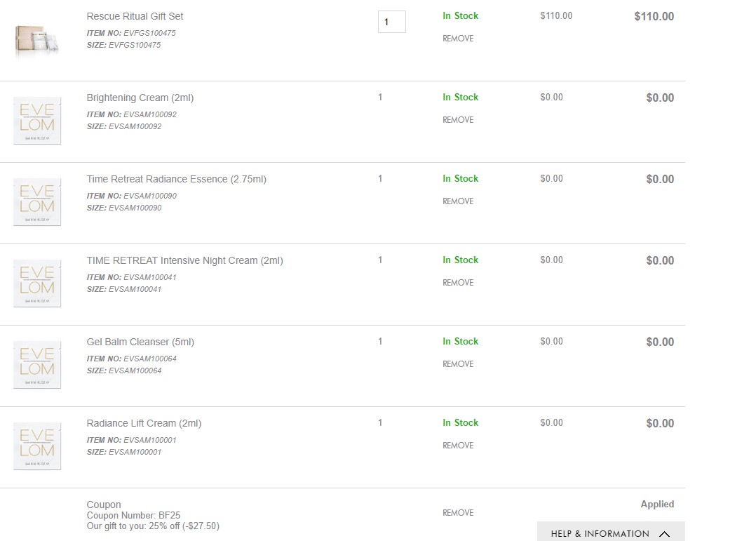Open the Gel Balm Cleanser sample thumbnail

tap(37, 365)
